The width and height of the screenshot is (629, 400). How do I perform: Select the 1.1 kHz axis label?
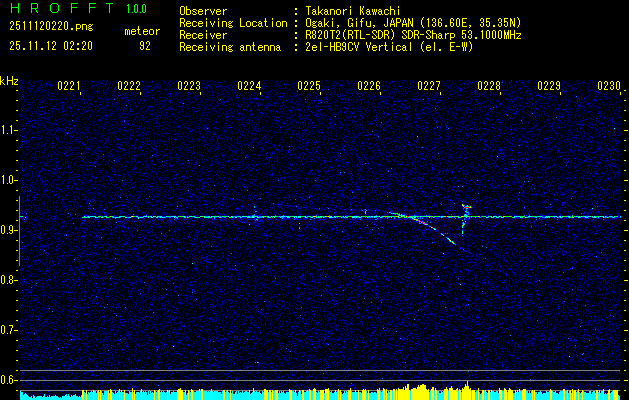click(8, 130)
